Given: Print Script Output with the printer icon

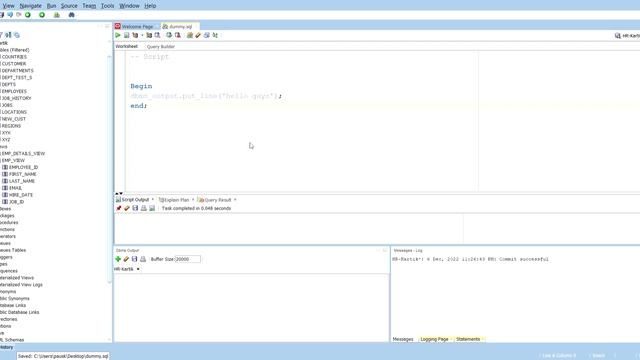Looking at the screenshot, I should point(144,208).
